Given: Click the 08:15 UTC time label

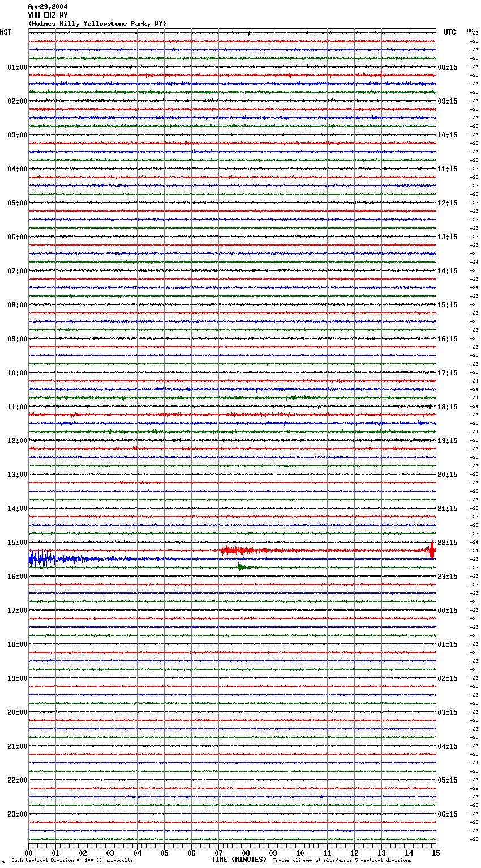Looking at the screenshot, I should [448, 67].
